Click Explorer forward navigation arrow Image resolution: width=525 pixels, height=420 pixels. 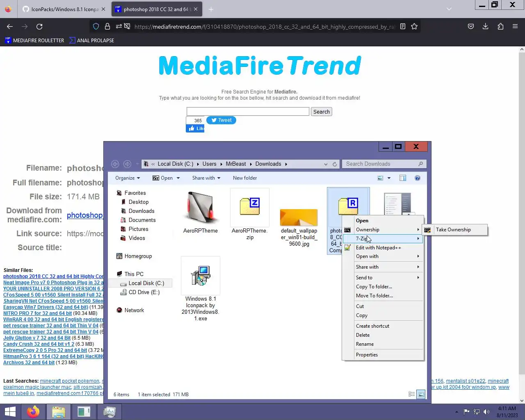[x=127, y=164]
